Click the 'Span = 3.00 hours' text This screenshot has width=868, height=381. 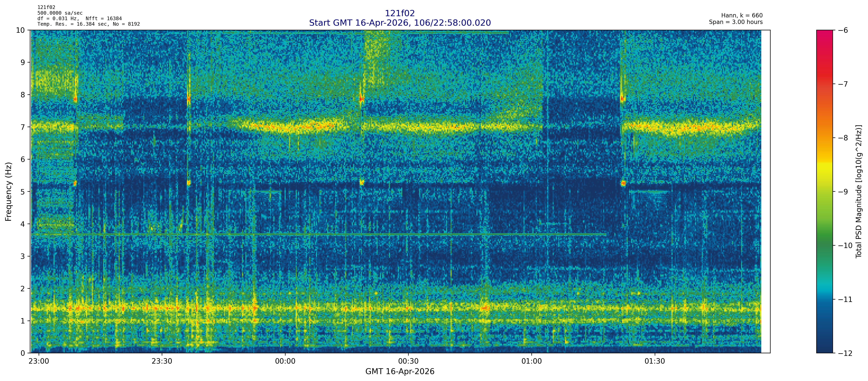tap(736, 22)
